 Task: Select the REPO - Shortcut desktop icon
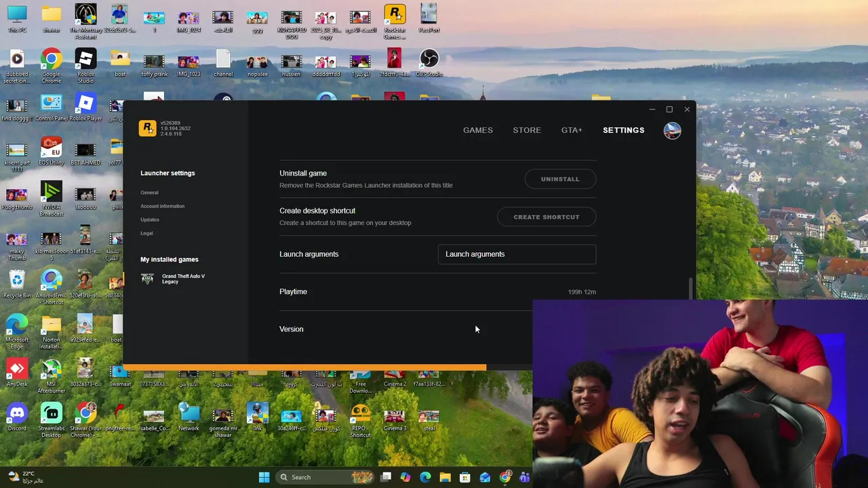coord(361,421)
